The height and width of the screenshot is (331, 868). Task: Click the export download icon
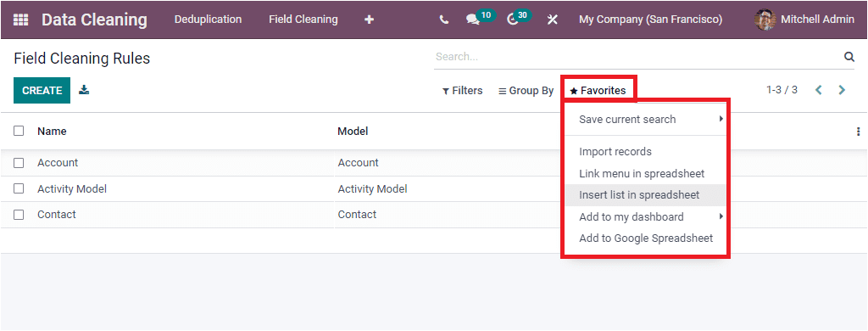84,90
